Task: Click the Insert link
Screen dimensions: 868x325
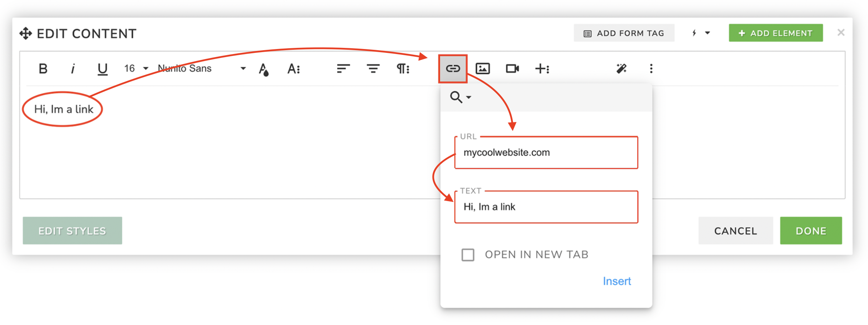Action: coord(617,281)
